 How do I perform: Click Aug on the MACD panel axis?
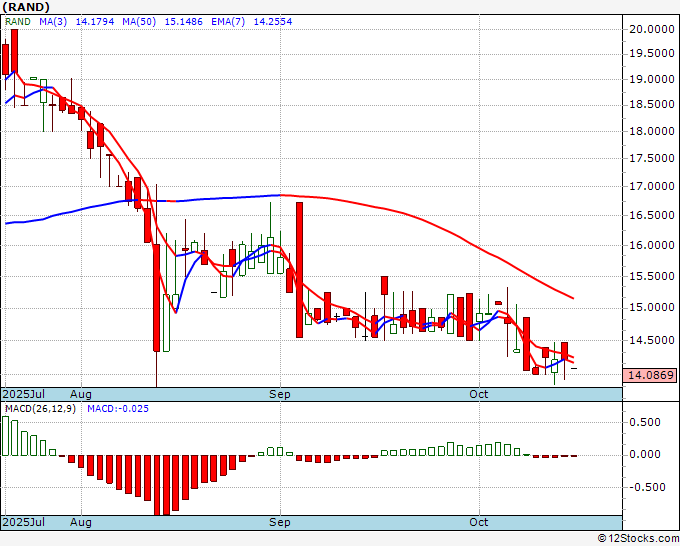(81, 522)
